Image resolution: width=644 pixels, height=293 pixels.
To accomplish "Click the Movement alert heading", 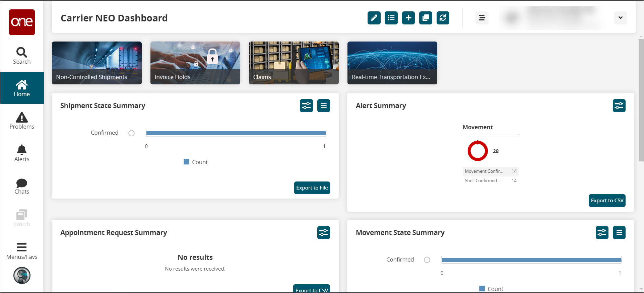I will tap(477, 127).
